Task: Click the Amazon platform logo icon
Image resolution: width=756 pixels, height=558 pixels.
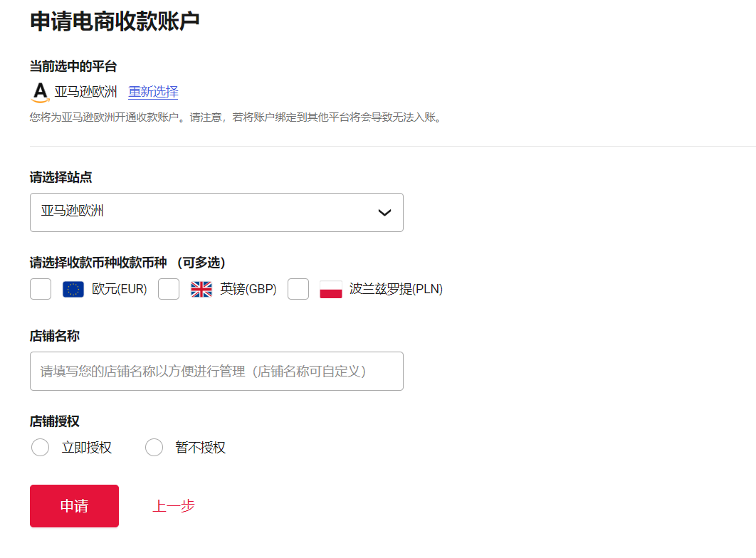Action: coord(40,91)
